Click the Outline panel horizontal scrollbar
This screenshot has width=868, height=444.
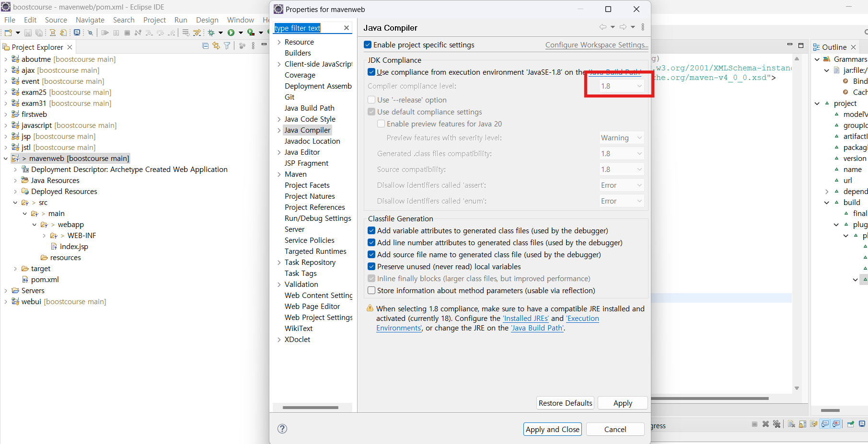[830, 410]
